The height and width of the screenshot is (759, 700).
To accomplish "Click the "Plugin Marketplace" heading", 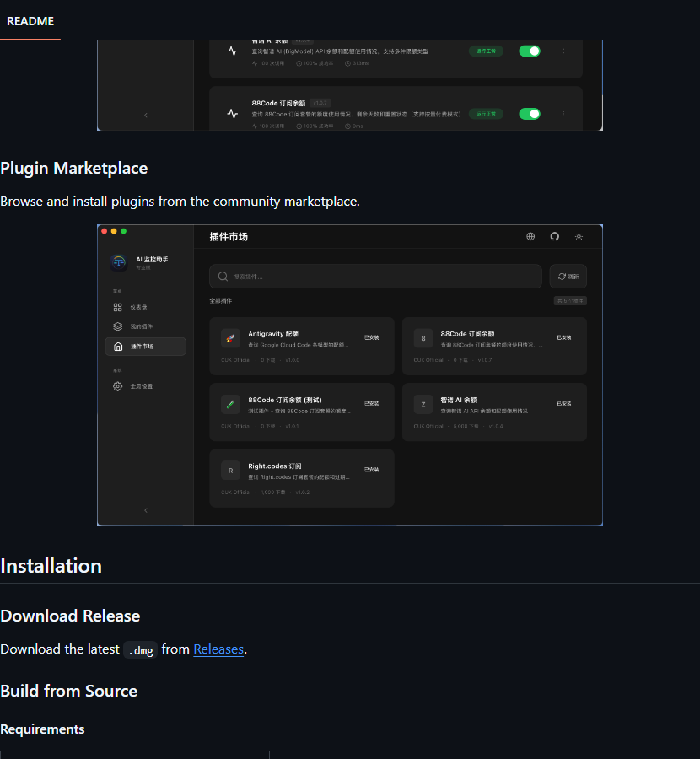I will (x=74, y=168).
